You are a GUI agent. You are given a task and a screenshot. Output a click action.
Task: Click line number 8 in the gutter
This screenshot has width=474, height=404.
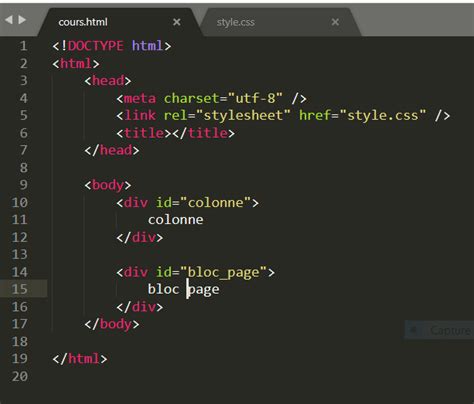[x=23, y=168]
